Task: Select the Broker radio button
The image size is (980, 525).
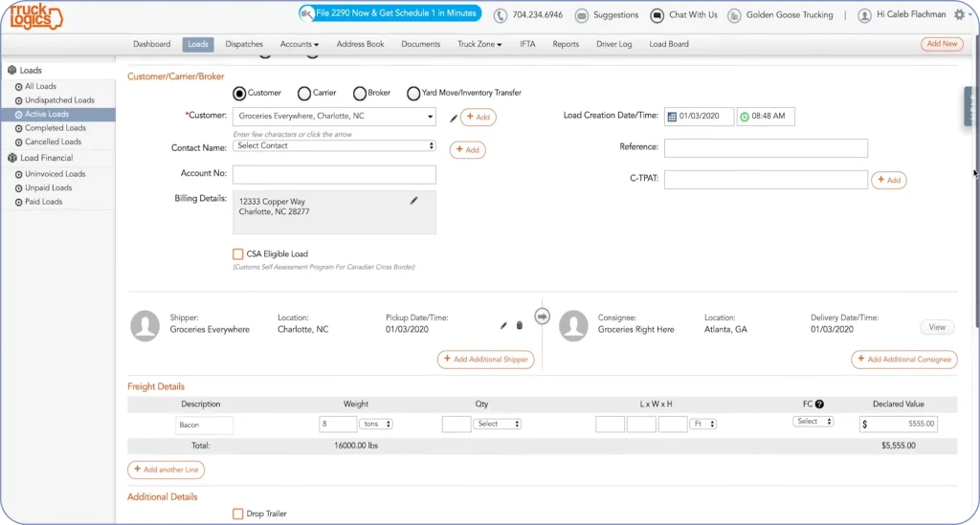Action: click(360, 93)
